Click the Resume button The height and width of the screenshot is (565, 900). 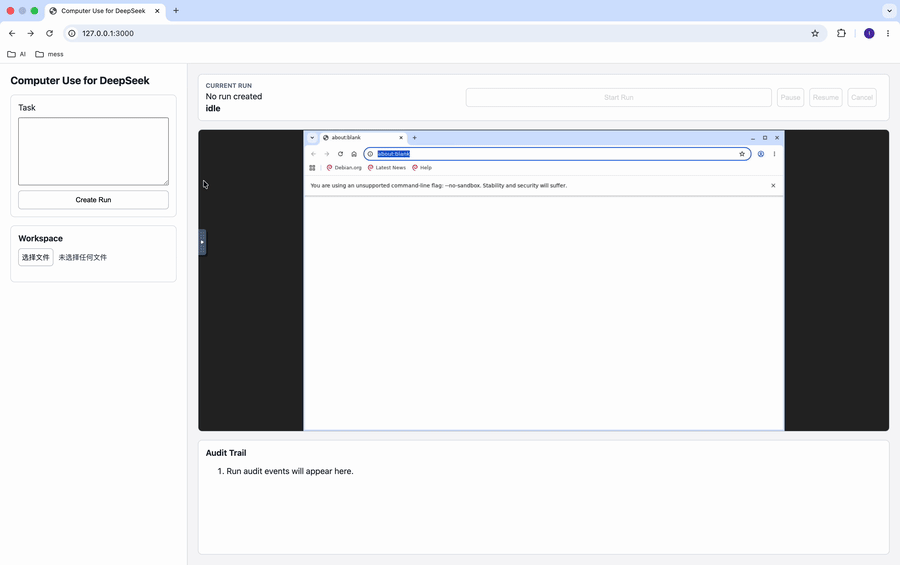825,98
